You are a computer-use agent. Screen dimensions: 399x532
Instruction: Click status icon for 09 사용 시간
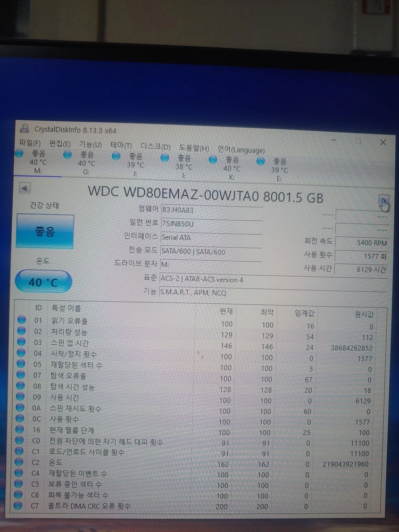point(20,396)
